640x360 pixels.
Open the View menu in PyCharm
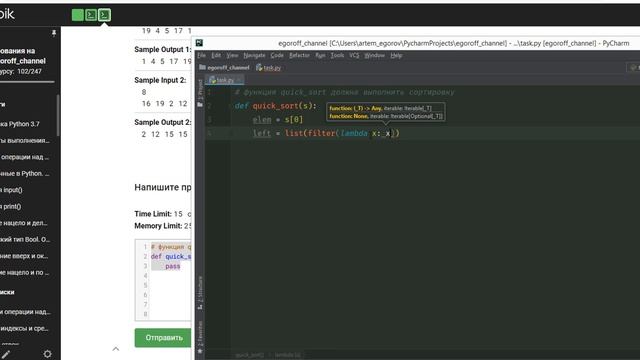(232, 55)
